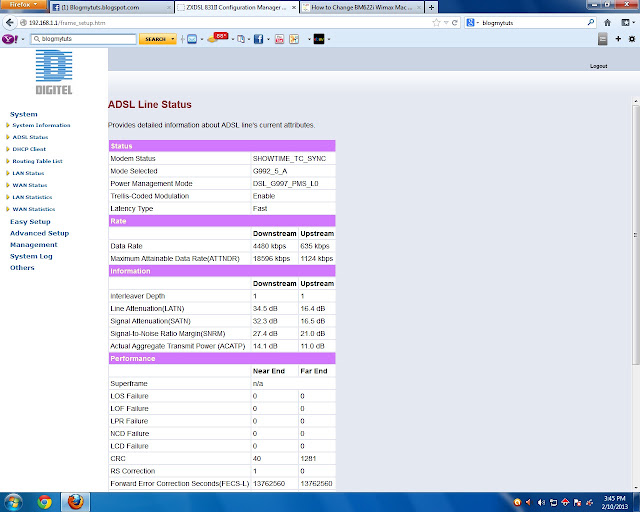This screenshot has height=512, width=640.
Task: Expand the Yahoo logo dropdown arrow
Action: [x=23, y=40]
